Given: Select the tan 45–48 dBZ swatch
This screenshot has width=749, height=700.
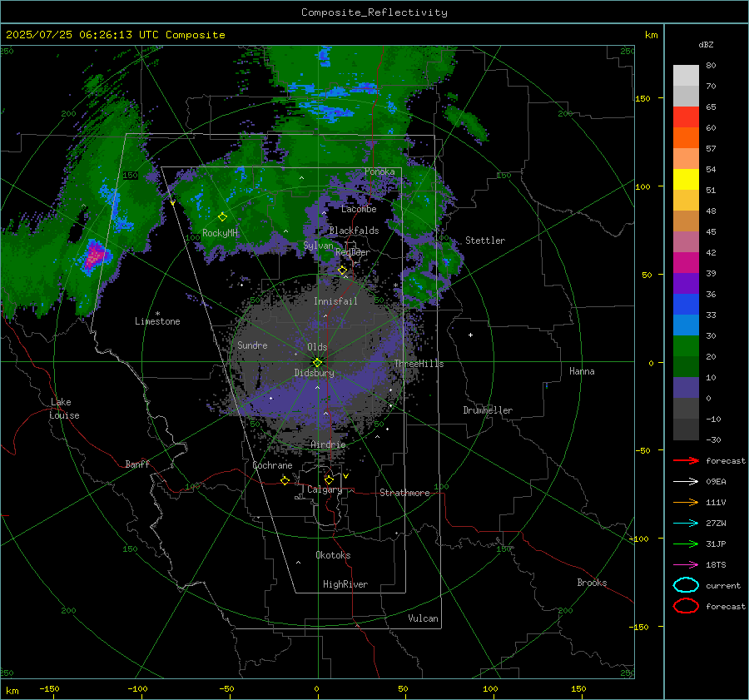Looking at the screenshot, I should (686, 221).
